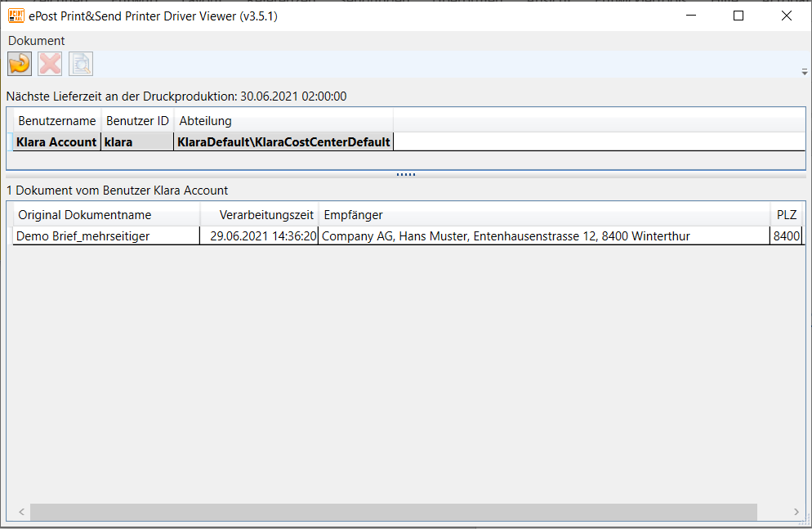Image resolution: width=812 pixels, height=529 pixels.
Task: Sort by Original Dokumentname column header
Action: (x=106, y=214)
